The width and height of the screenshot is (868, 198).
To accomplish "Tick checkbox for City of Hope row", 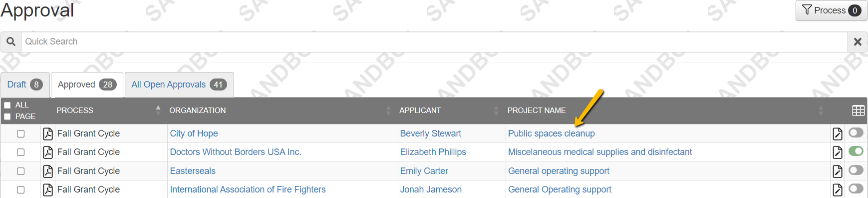I will pos(20,133).
